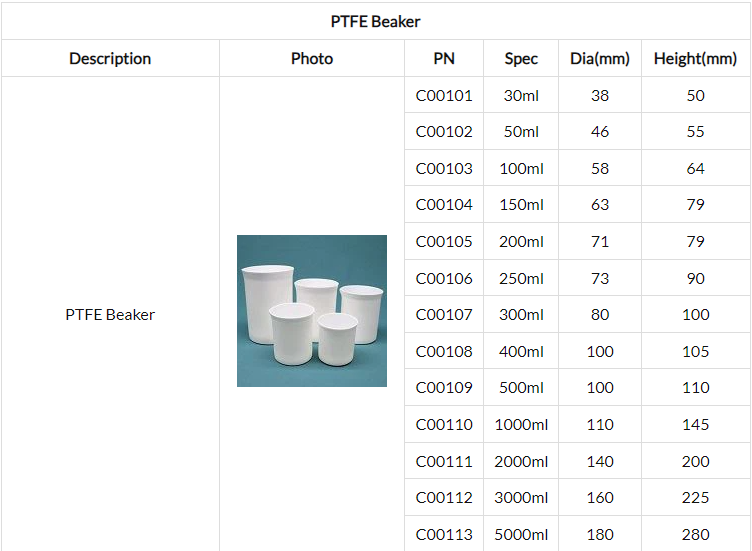Viewport: 752px width, 551px height.
Task: Click part number C00107
Action: click(444, 315)
